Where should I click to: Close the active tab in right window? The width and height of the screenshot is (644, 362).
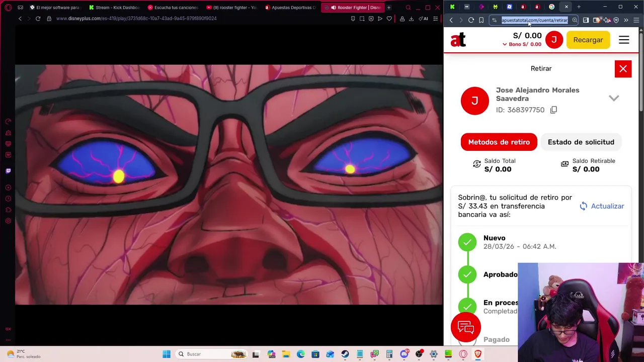[x=566, y=7]
